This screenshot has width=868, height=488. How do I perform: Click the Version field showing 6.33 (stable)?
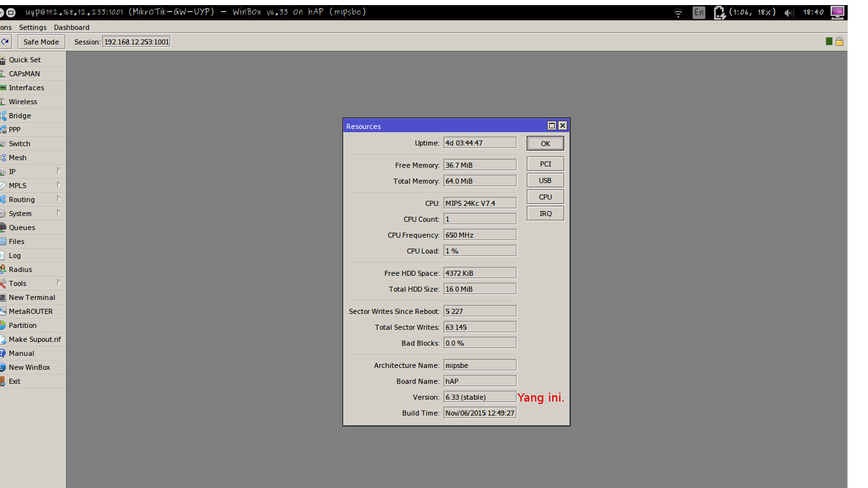coord(480,397)
